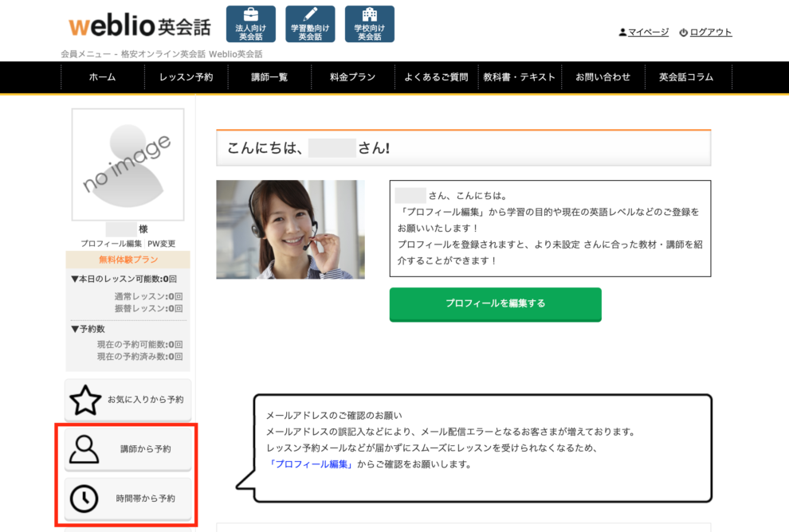Click the no image profile avatar
This screenshot has width=789, height=532.
coord(128,162)
